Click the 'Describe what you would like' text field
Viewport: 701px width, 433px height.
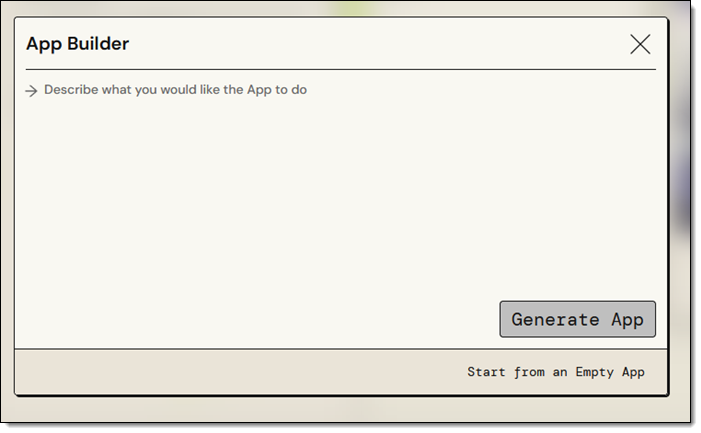pos(341,188)
